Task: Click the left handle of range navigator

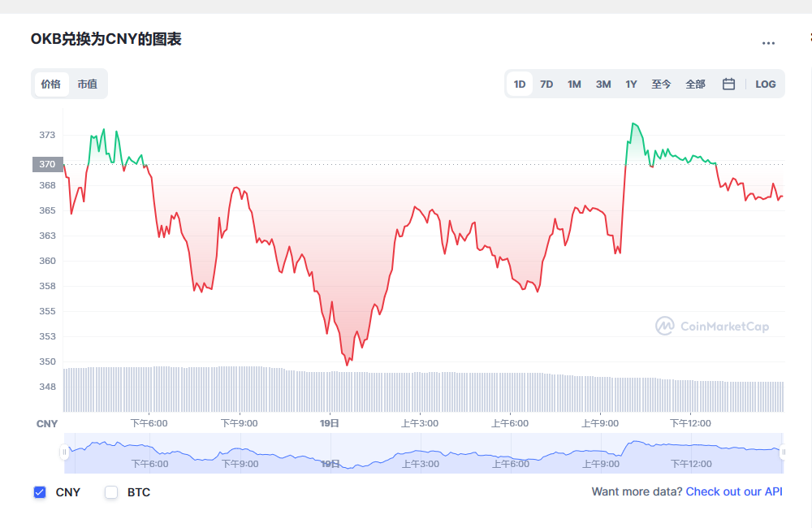Action: tap(64, 452)
